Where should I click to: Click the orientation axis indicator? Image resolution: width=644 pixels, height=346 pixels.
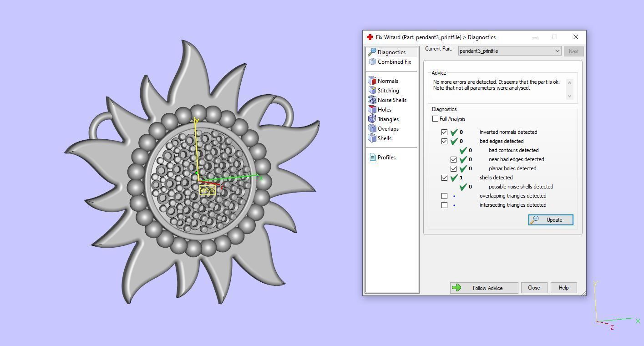[x=617, y=305]
